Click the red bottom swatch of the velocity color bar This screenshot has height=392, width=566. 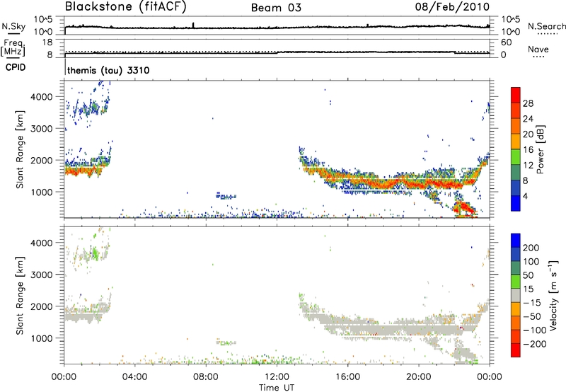(x=516, y=350)
